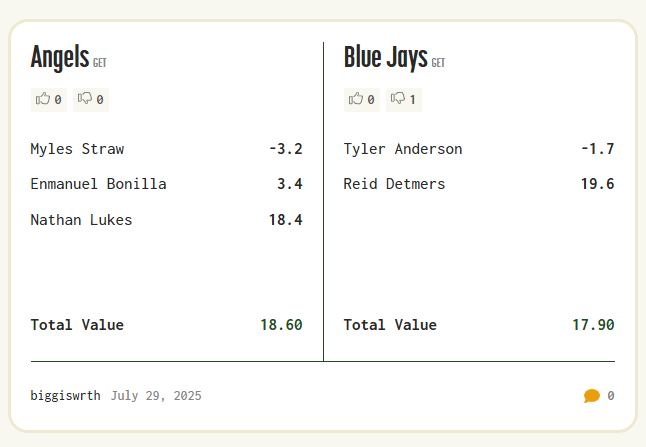Click the Angels total value 18.60

tap(281, 325)
